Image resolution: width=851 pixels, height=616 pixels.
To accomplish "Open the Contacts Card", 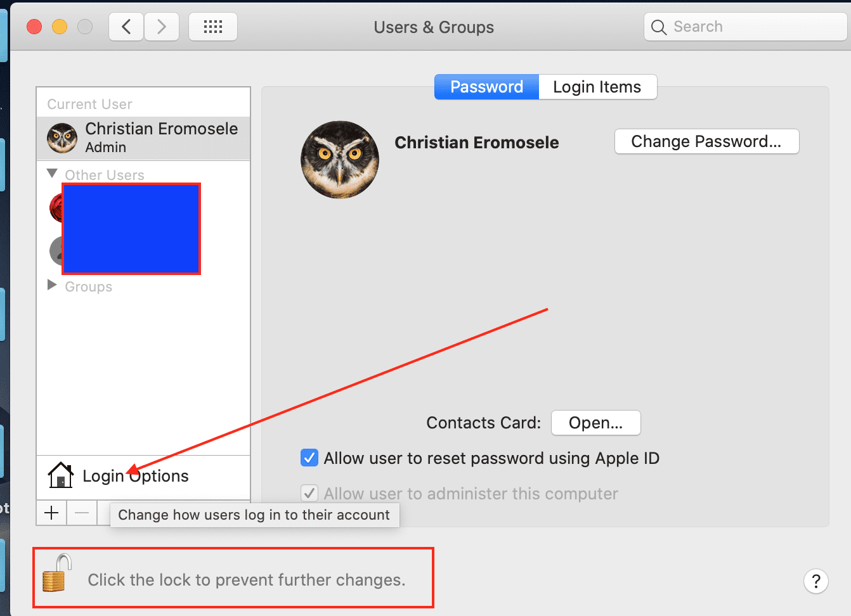I will [x=595, y=423].
